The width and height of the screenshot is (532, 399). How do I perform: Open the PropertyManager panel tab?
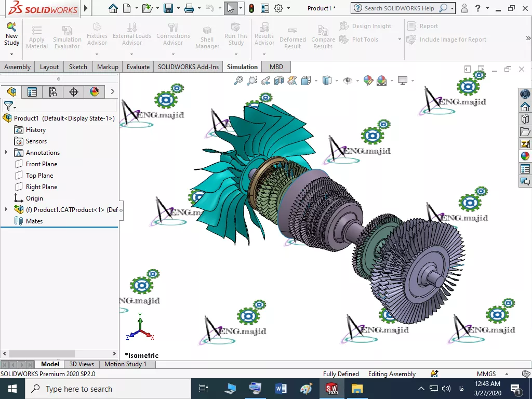pyautogui.click(x=32, y=92)
